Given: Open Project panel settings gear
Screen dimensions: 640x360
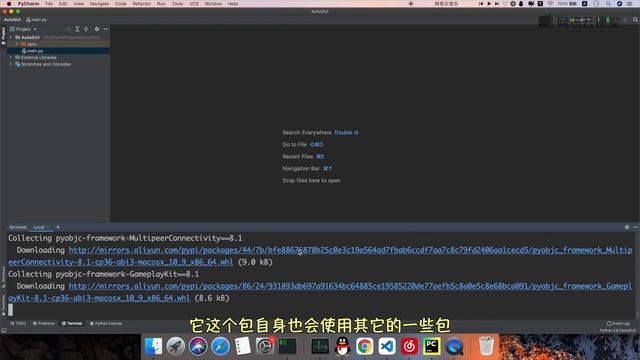Looking at the screenshot, I should [x=97, y=29].
